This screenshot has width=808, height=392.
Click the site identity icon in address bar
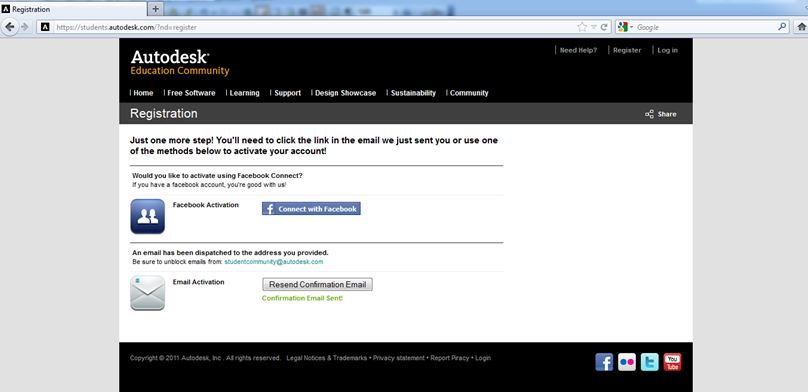(x=45, y=27)
